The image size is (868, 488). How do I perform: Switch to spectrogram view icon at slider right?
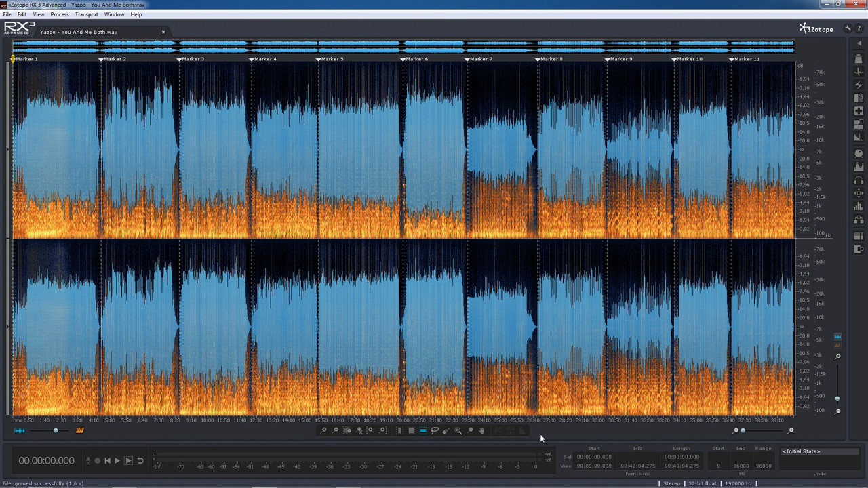click(x=79, y=430)
